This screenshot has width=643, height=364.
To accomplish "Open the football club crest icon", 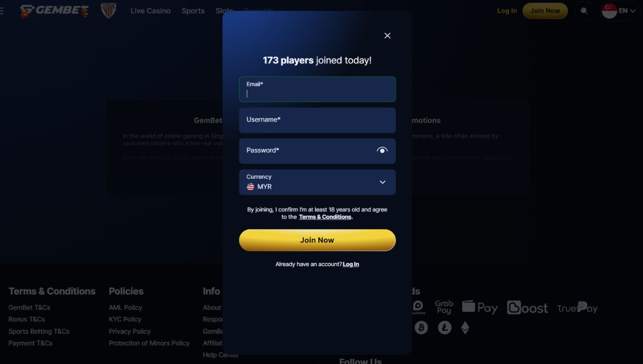I will tap(109, 11).
